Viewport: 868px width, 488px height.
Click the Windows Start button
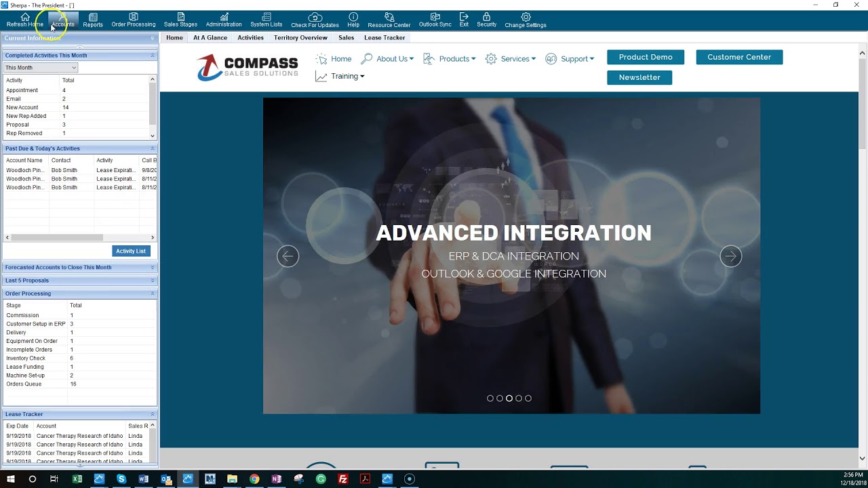(x=11, y=479)
